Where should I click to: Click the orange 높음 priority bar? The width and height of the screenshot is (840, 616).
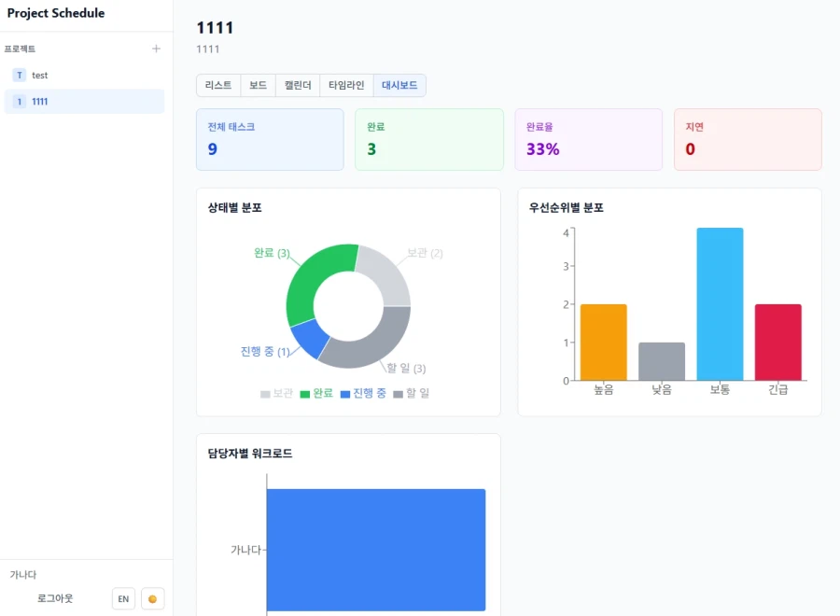point(603,342)
